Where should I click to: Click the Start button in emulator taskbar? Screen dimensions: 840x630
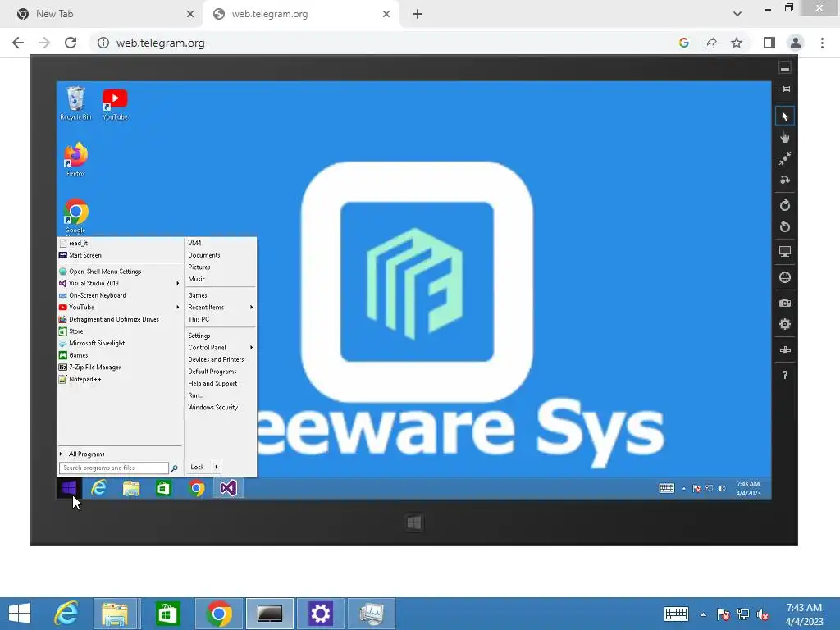pos(69,488)
